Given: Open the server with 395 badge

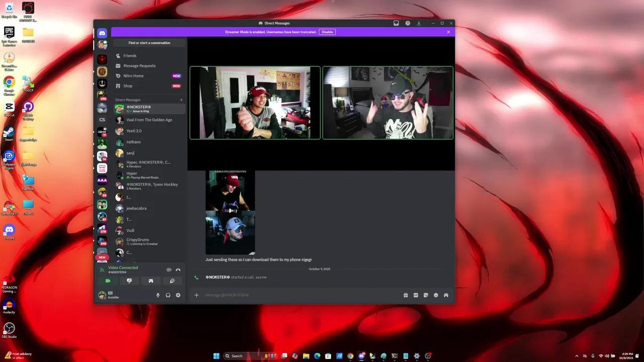Looking at the screenshot, I should 102,95.
